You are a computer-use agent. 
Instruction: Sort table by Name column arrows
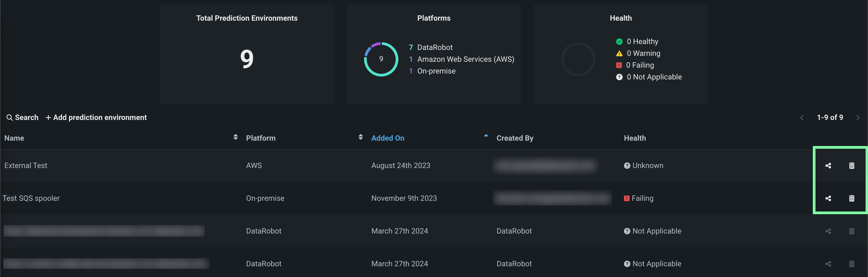click(235, 137)
